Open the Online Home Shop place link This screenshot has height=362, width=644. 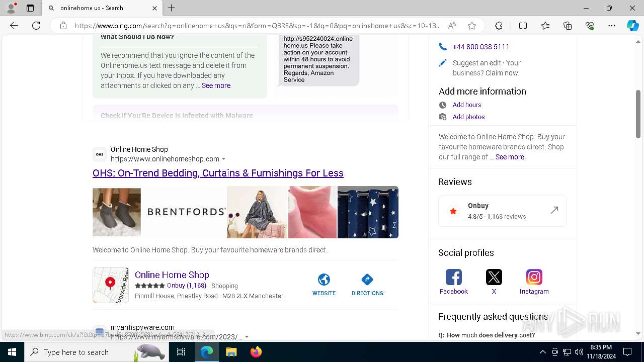pyautogui.click(x=172, y=275)
